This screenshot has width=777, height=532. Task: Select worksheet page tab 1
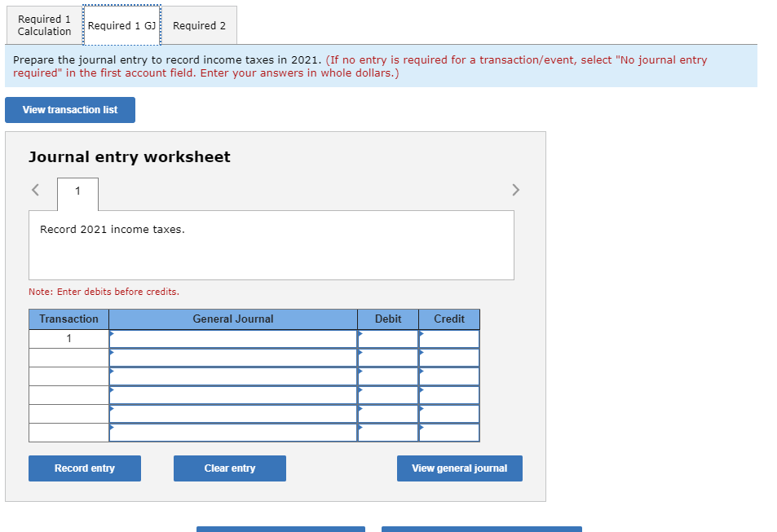(x=77, y=193)
